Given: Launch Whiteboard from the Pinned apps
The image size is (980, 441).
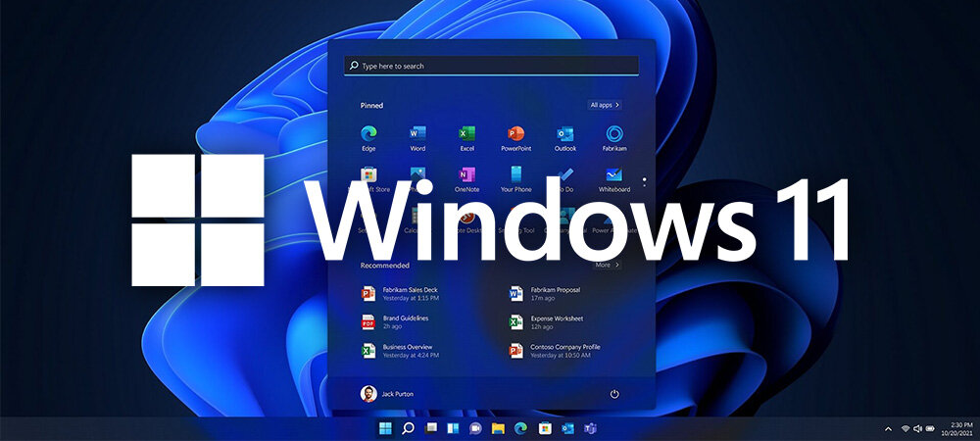Looking at the screenshot, I should (614, 179).
